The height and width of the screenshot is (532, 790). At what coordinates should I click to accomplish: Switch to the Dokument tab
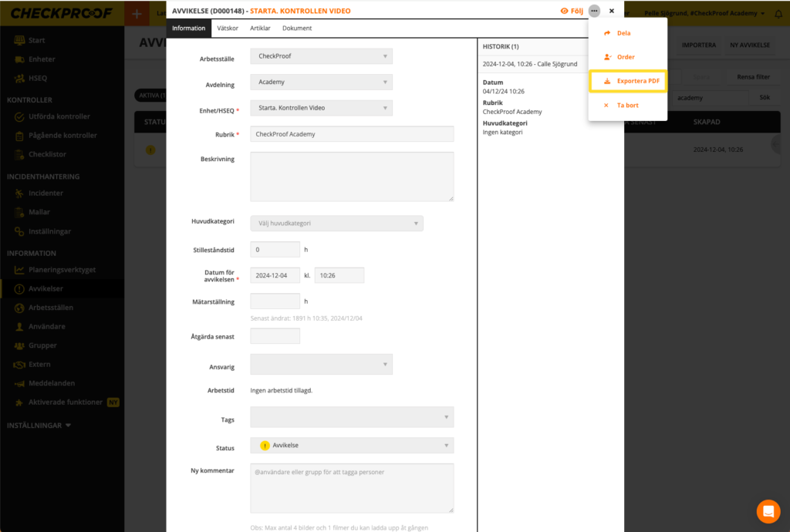(x=297, y=29)
